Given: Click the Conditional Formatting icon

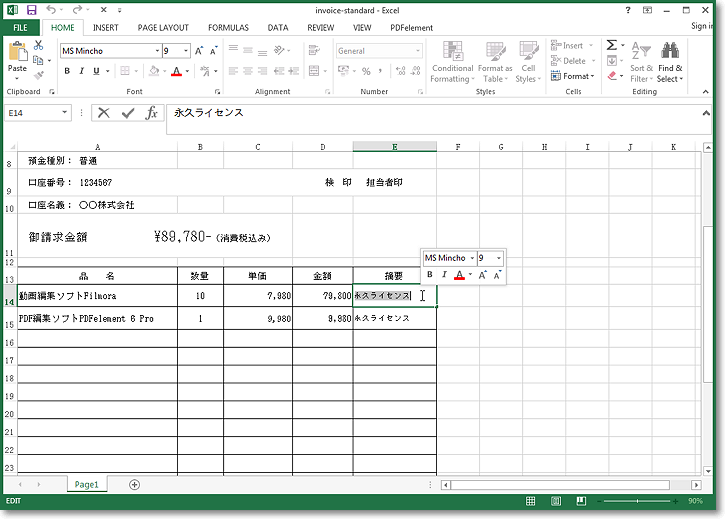Looking at the screenshot, I should click(452, 51).
